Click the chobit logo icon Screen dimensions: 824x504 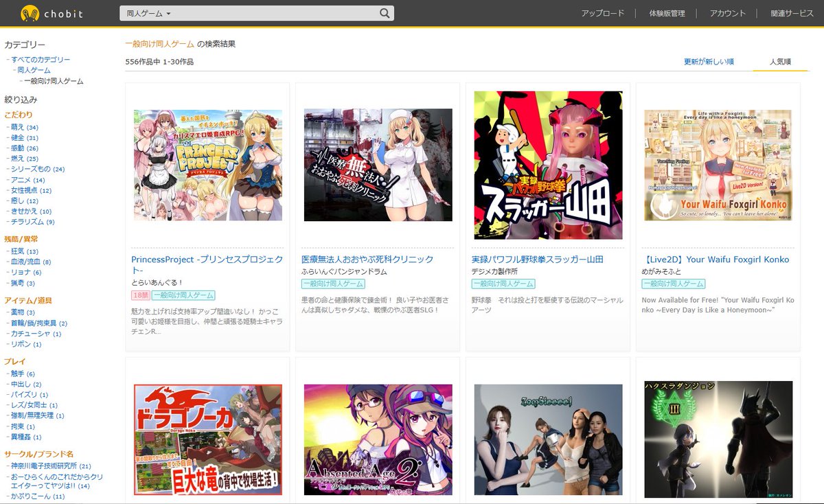pyautogui.click(x=30, y=13)
